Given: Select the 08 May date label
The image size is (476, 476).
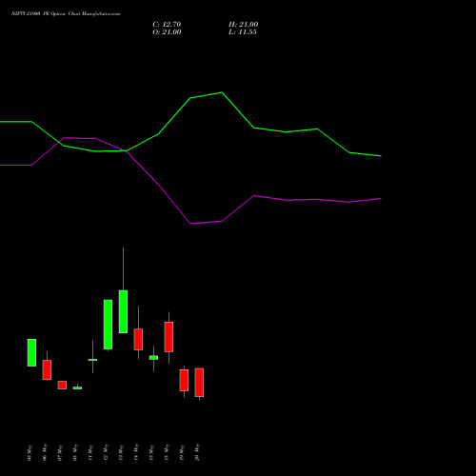Looking at the screenshot, I should pos(75,452).
